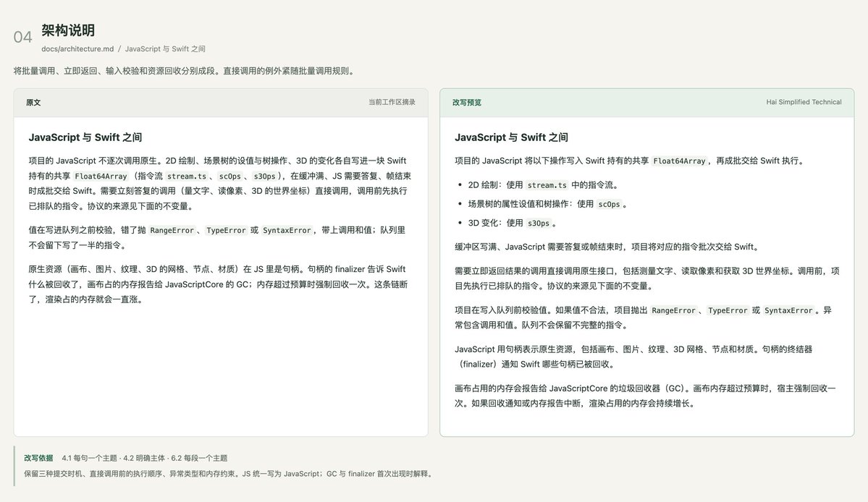Click "s3Ops" code in the 改写预览 bullet list
868x502 pixels.
pos(539,224)
